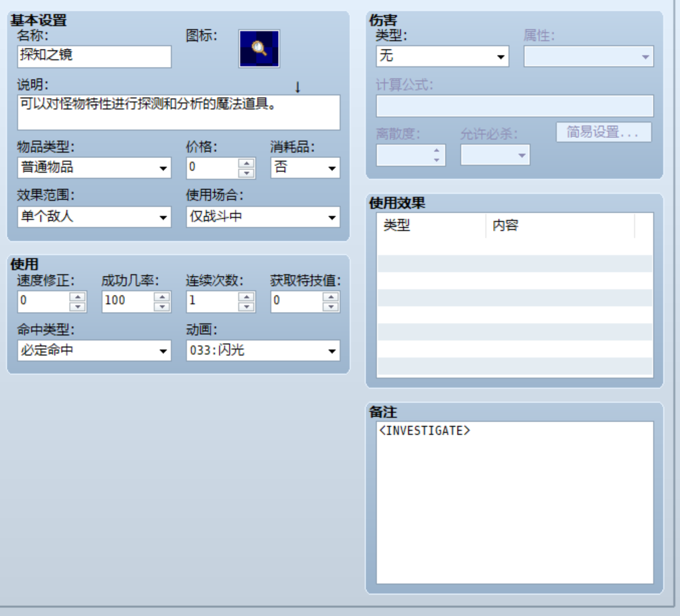The width and height of the screenshot is (680, 616).
Task: Edit the 名称 field containing 探知之镜
Action: pyautogui.click(x=94, y=56)
